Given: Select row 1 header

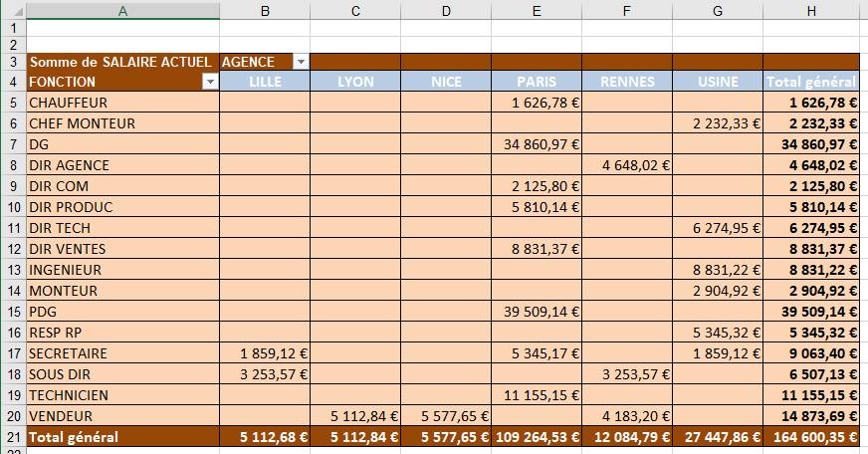Looking at the screenshot, I should [x=13, y=29].
